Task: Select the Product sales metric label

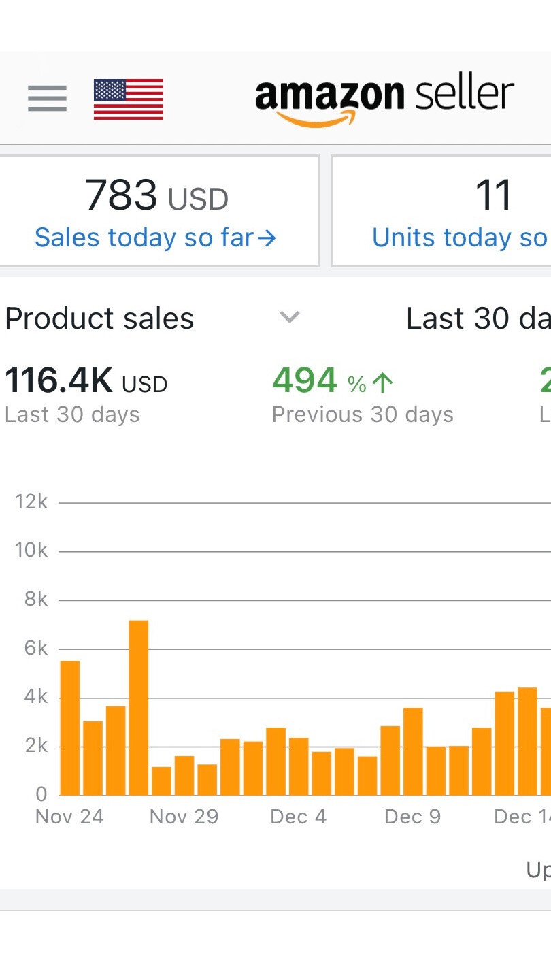Action: (x=99, y=318)
